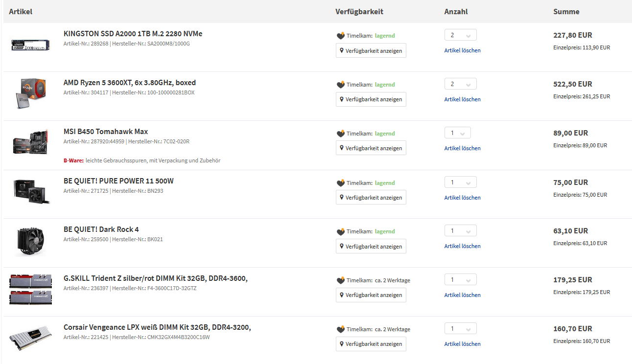Open quantity dropdown for MSI B450 Tomahawk

(x=458, y=133)
